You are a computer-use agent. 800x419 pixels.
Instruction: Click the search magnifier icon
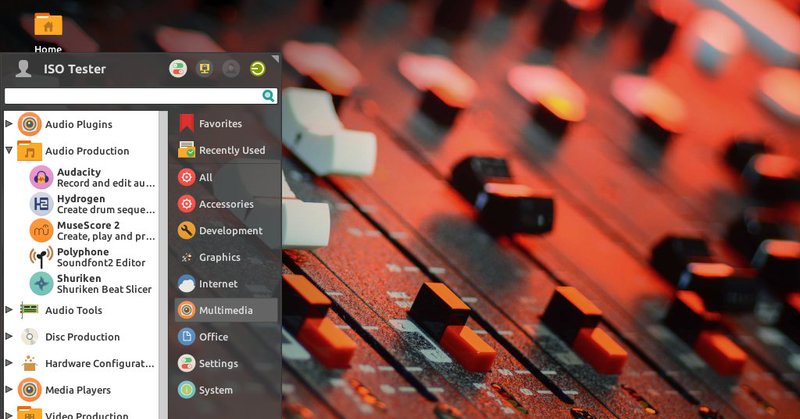(x=268, y=95)
